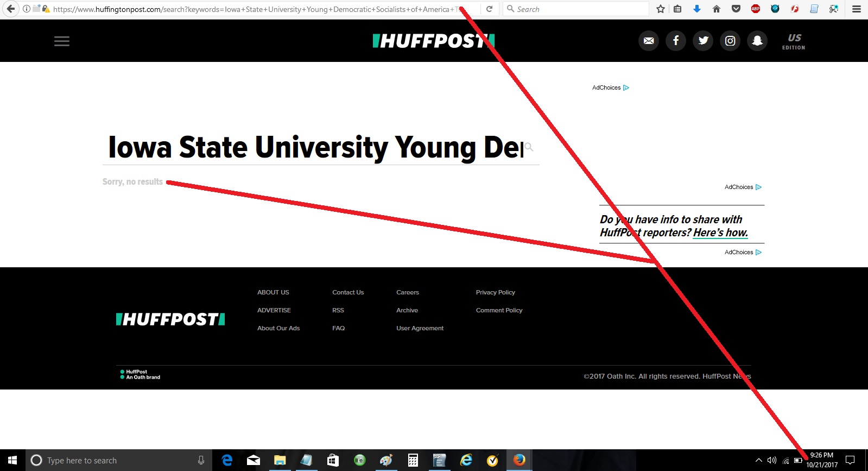
Task: Click the Privacy Policy footer link
Action: coord(495,292)
